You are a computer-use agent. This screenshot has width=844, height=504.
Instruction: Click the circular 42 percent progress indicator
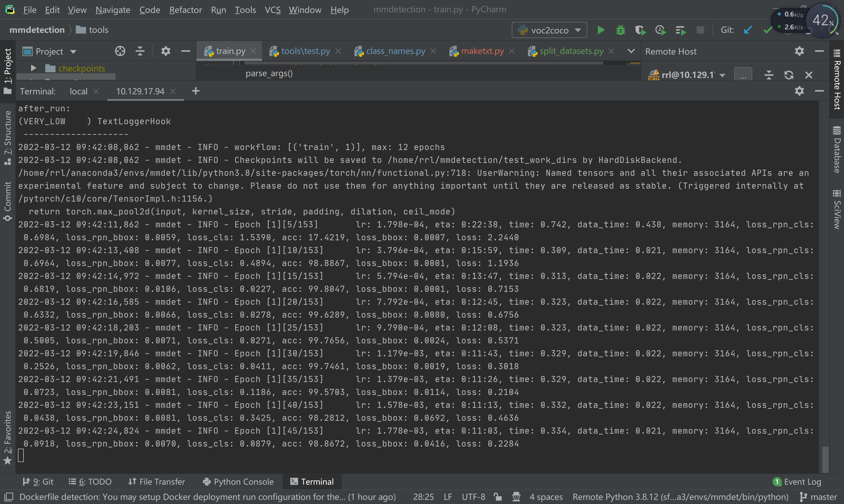pos(823,21)
